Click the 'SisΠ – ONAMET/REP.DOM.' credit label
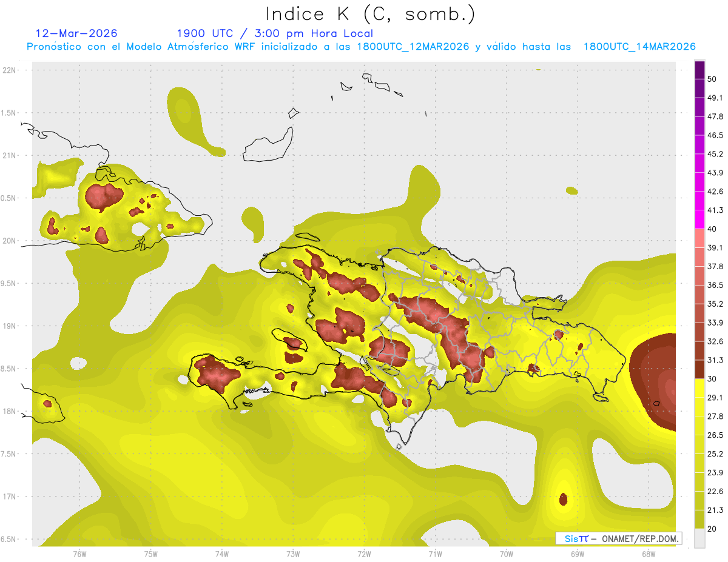Viewport: 728px width, 562px height. tap(619, 538)
